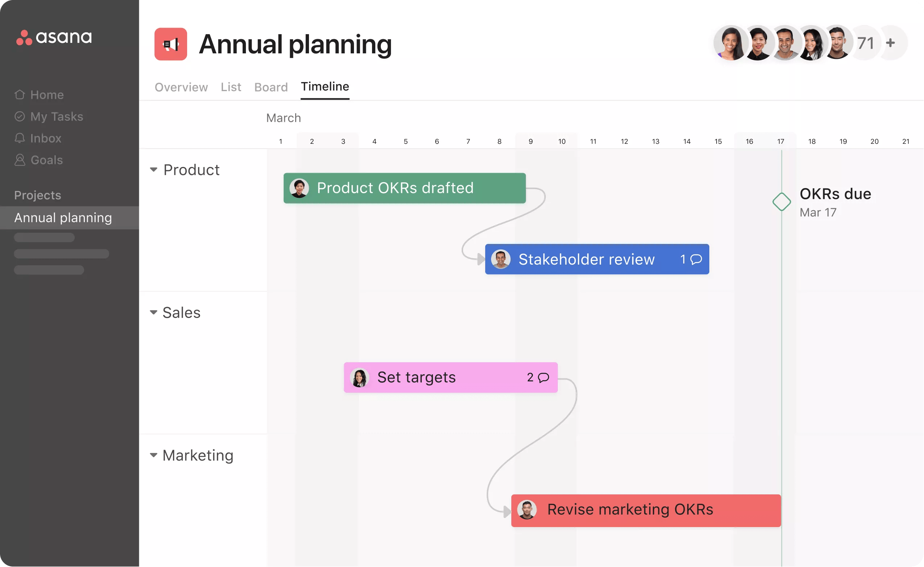Select the Goals icon

pyautogui.click(x=20, y=160)
